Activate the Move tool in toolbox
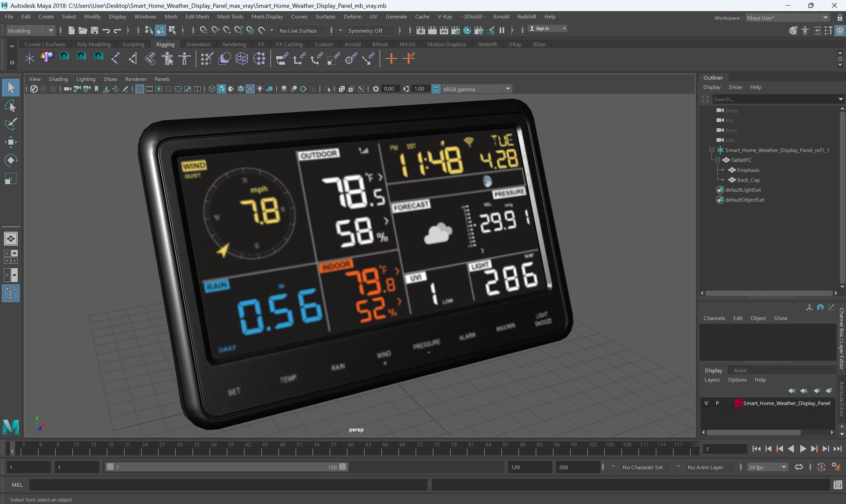846x504 pixels. 11,142
